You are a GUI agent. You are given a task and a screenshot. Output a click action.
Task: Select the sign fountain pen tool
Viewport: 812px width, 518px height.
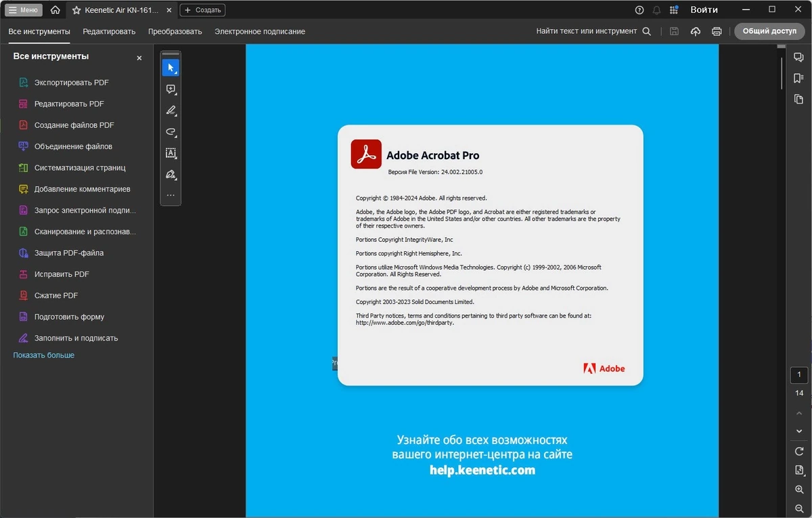(171, 175)
